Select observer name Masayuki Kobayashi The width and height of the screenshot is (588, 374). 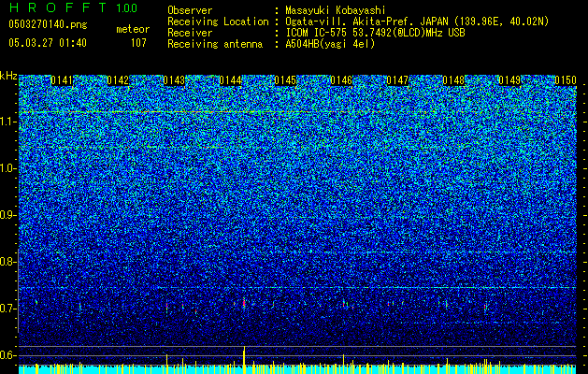336,11
